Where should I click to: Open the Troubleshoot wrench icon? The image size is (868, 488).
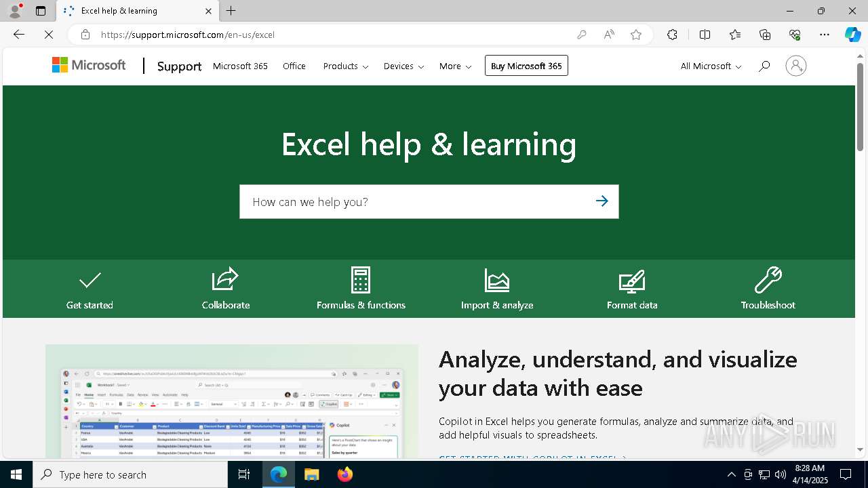tap(768, 279)
